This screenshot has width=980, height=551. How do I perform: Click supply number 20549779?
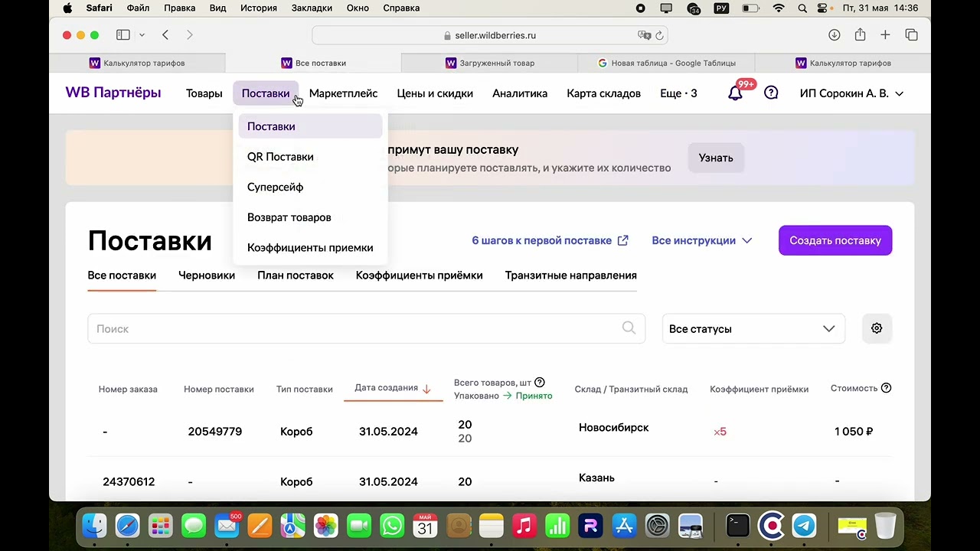(215, 432)
